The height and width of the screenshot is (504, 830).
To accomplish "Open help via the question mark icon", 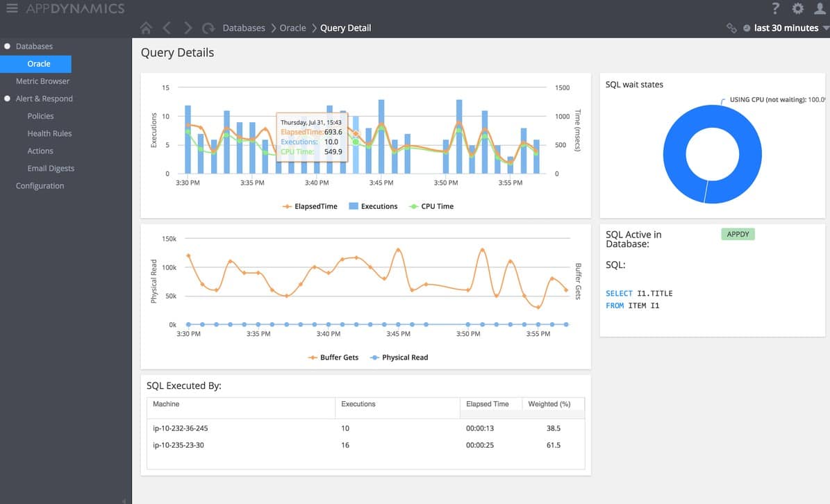I will tap(776, 8).
